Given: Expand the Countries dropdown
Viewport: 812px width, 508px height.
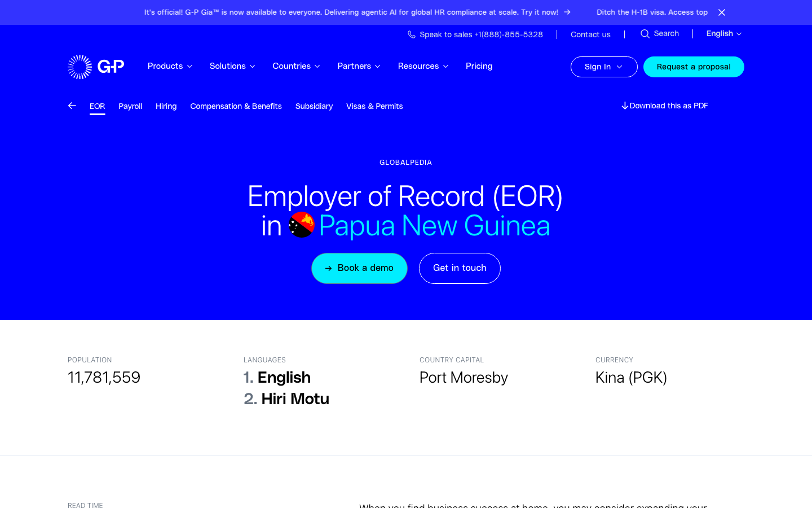Looking at the screenshot, I should click(297, 66).
